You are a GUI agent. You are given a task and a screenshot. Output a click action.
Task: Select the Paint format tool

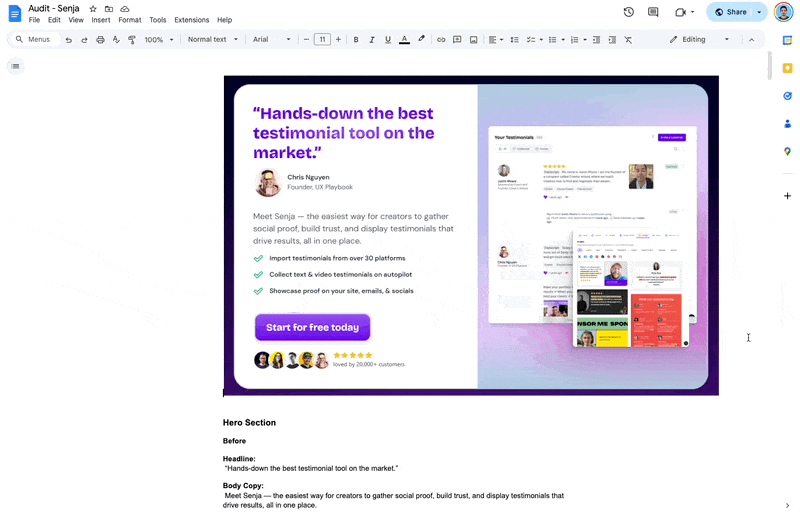[132, 39]
